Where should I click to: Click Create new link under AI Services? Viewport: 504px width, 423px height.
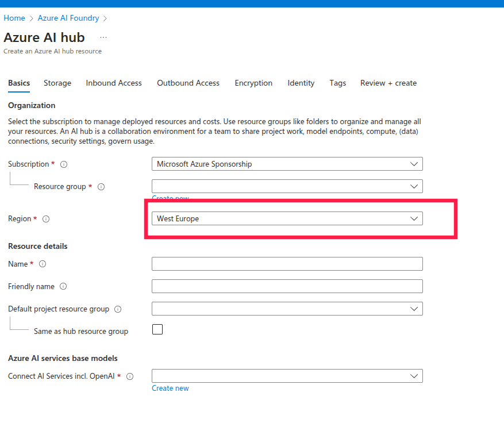click(x=170, y=388)
